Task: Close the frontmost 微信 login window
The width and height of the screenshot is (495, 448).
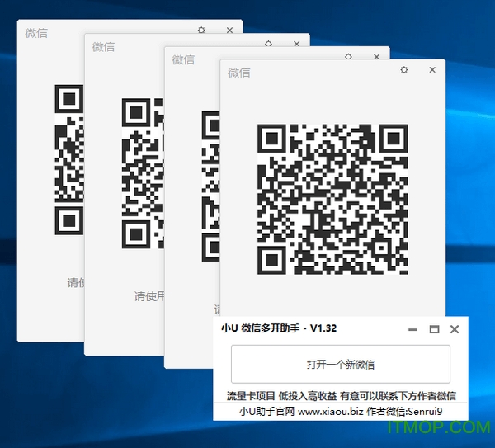Action: point(432,70)
